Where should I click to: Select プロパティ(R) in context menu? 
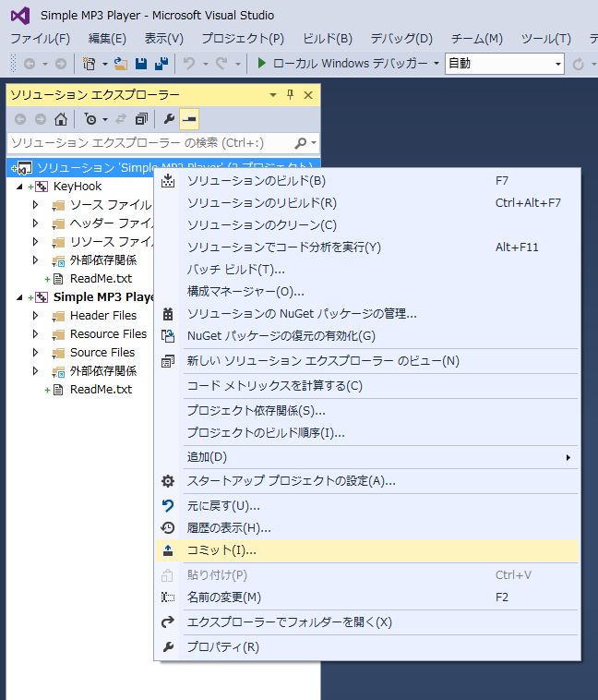(x=367, y=646)
